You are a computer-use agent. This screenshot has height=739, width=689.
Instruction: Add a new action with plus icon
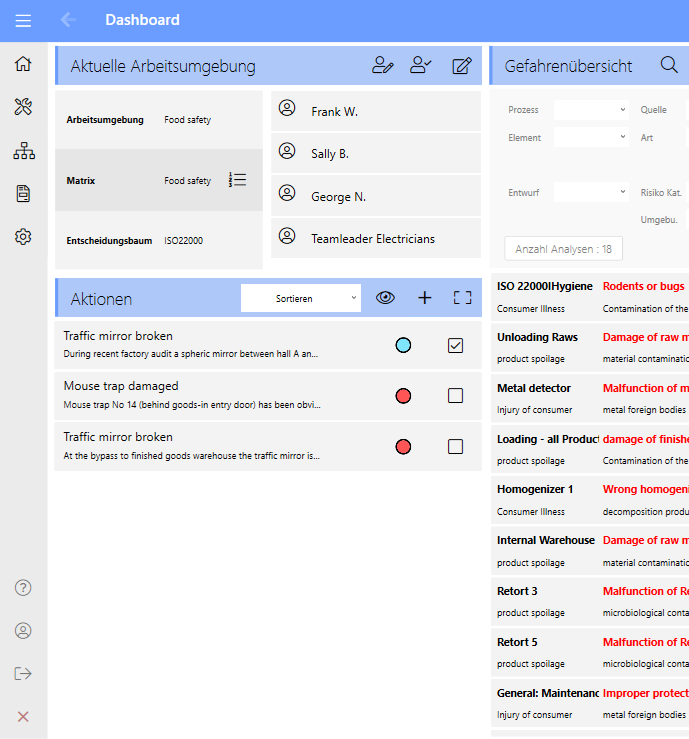pos(425,297)
